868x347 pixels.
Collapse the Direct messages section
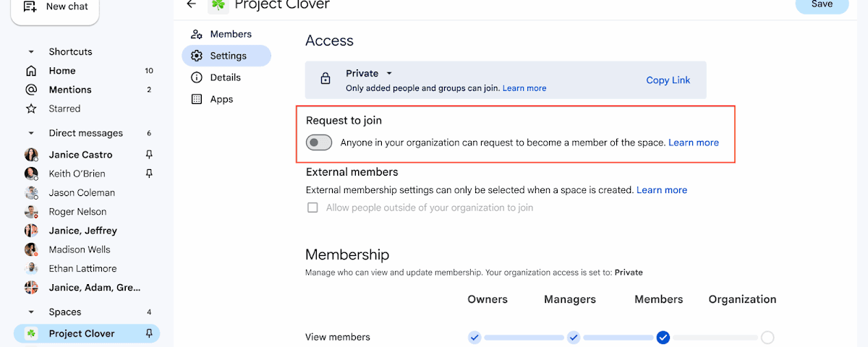coord(31,133)
